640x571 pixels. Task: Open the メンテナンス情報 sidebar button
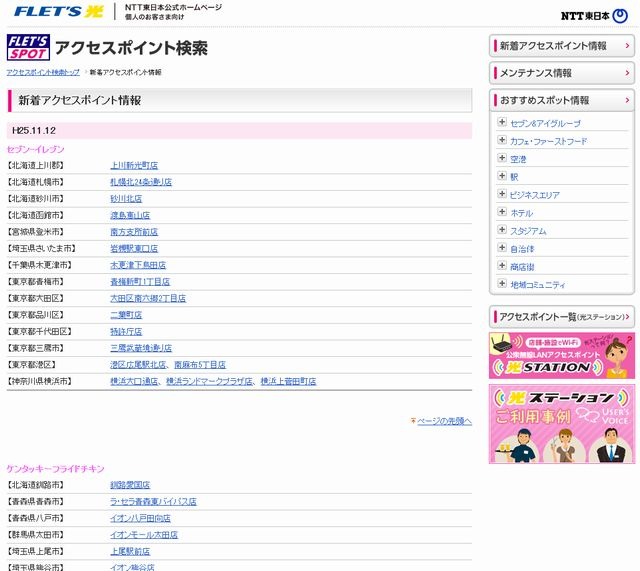562,73
